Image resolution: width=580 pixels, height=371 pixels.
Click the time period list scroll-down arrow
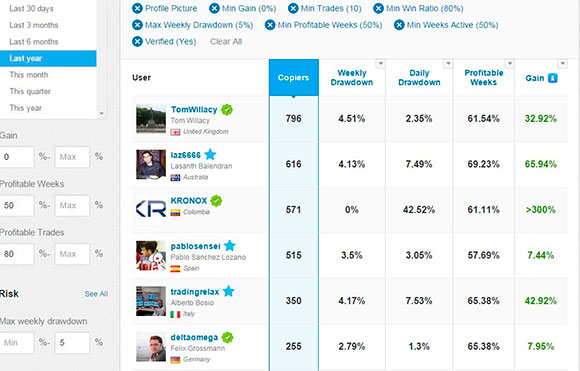102,114
